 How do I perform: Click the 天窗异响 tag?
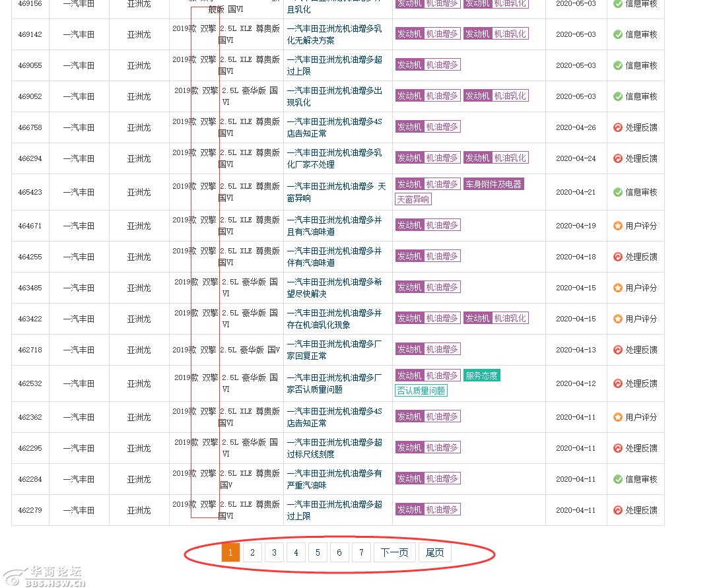413,199
